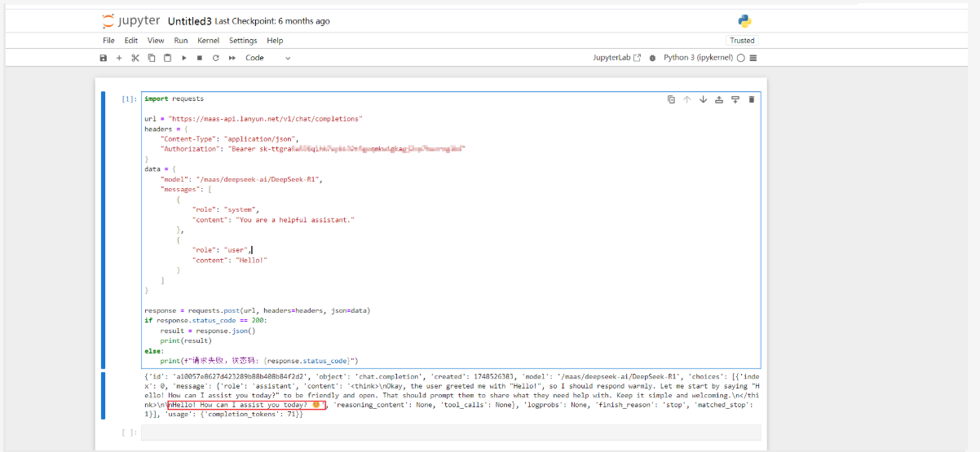Interrupt the kernel with the stop icon
This screenshot has width=980, height=452.
pyautogui.click(x=200, y=58)
